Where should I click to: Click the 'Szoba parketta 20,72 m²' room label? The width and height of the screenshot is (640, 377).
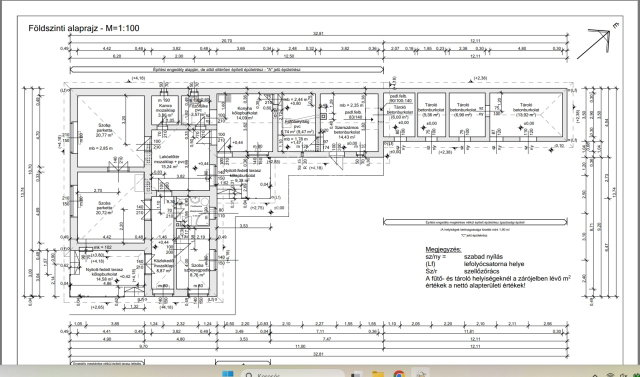[105, 207]
